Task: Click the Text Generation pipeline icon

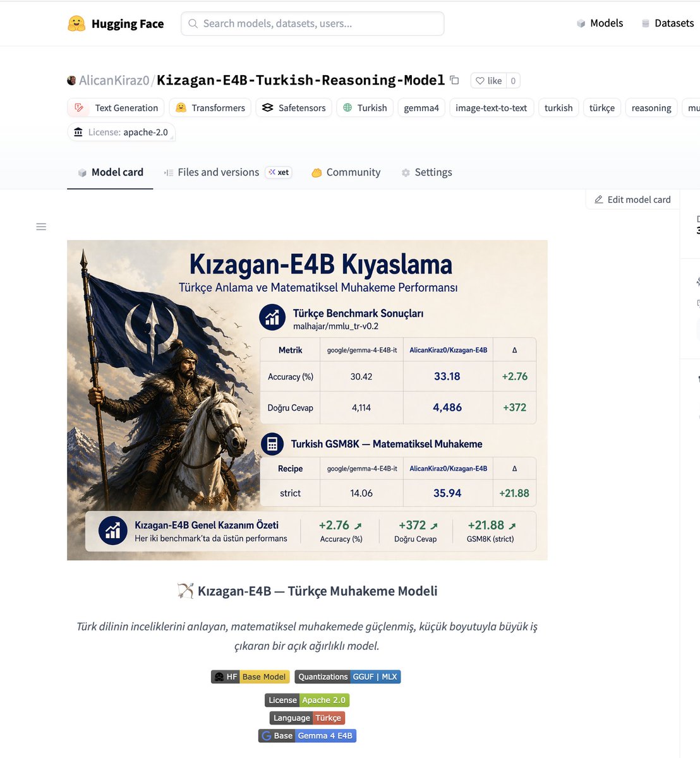Action: (x=78, y=107)
